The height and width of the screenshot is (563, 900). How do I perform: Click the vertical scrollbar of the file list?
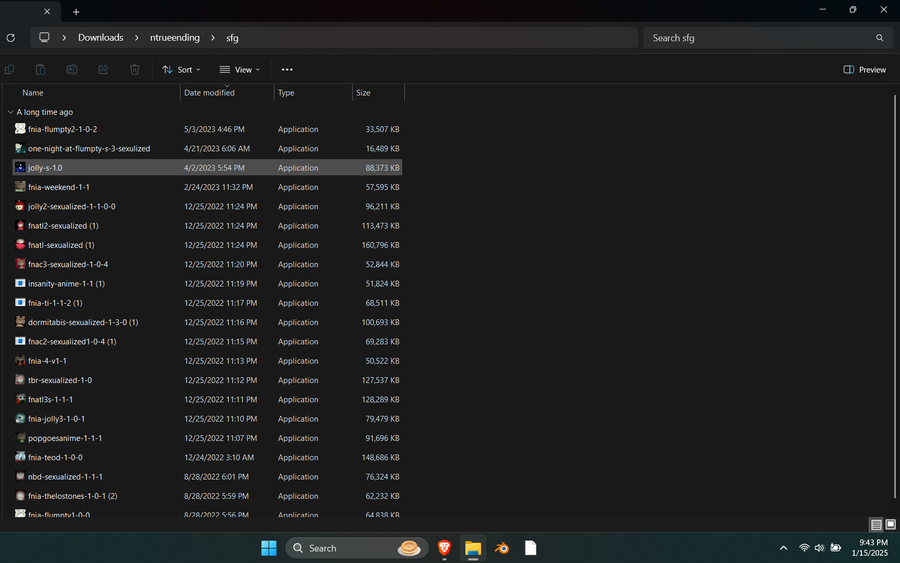[894, 296]
